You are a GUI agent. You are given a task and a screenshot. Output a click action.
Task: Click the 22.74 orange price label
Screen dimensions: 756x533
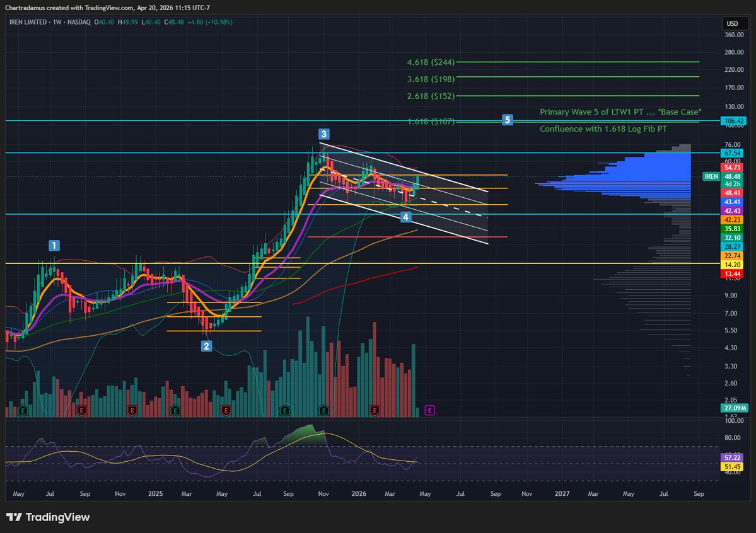733,256
